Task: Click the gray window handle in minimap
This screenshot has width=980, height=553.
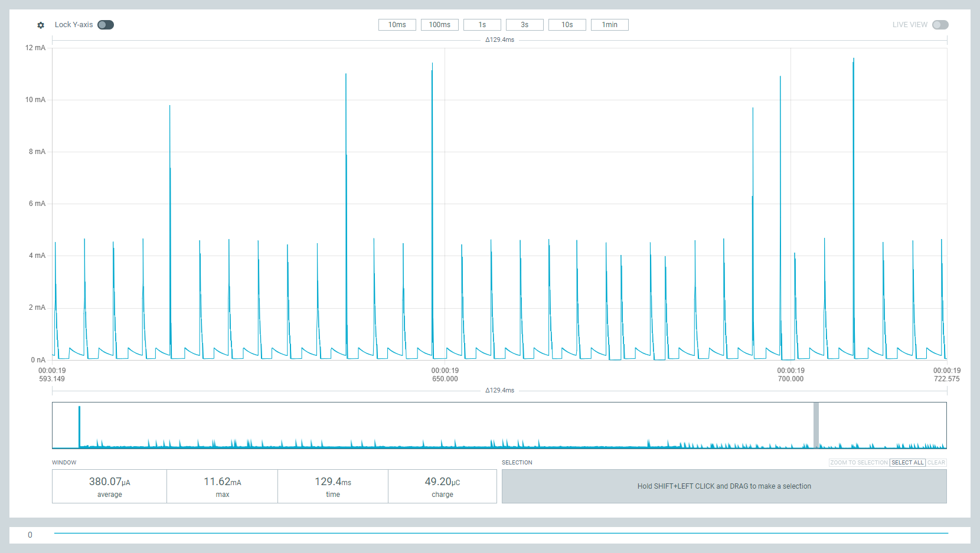Action: (816, 425)
